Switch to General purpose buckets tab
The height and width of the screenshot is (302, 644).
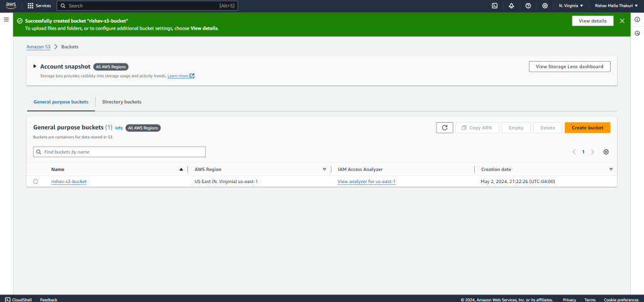point(61,102)
